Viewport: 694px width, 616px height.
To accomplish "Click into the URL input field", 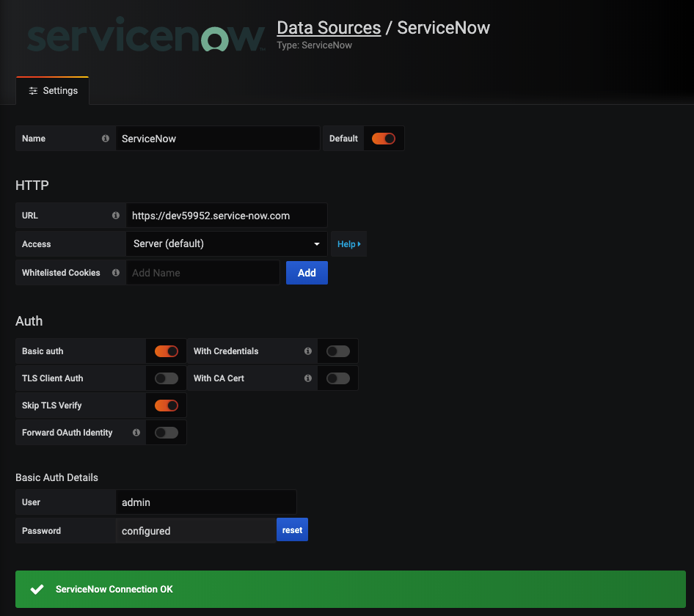I will pos(227,216).
